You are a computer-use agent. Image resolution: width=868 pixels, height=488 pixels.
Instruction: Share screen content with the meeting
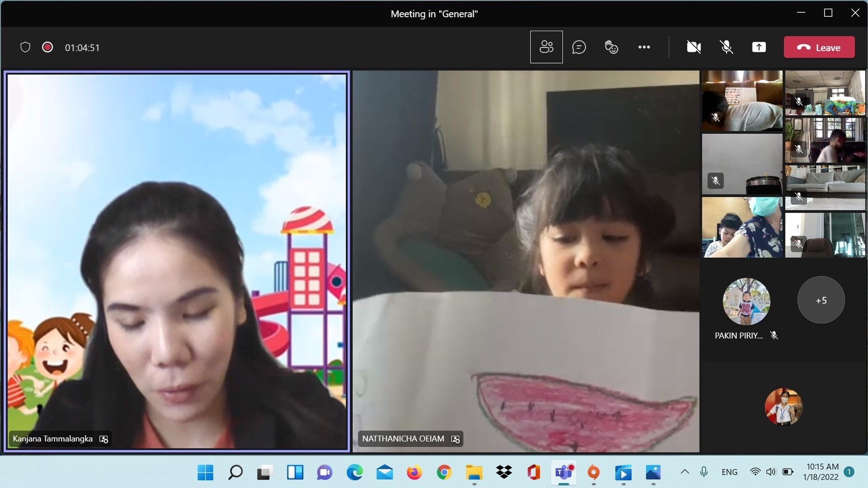(x=759, y=47)
